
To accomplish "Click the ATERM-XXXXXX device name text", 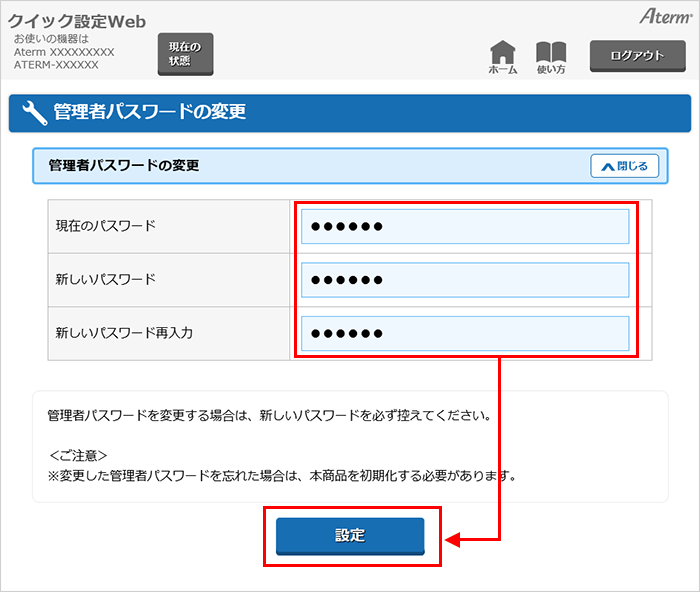I will 56,65.
